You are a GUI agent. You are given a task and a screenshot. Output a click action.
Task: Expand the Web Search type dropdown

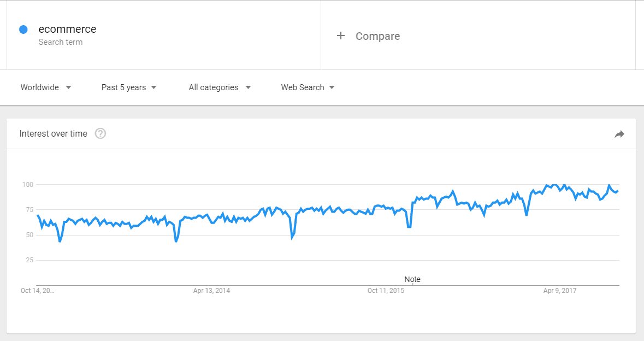point(308,87)
